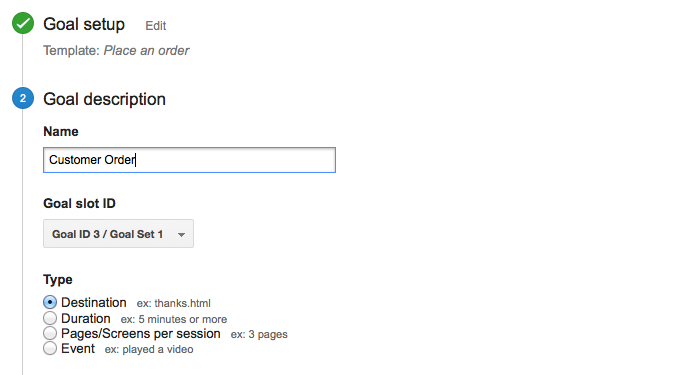Select the Event radio button

(50, 348)
